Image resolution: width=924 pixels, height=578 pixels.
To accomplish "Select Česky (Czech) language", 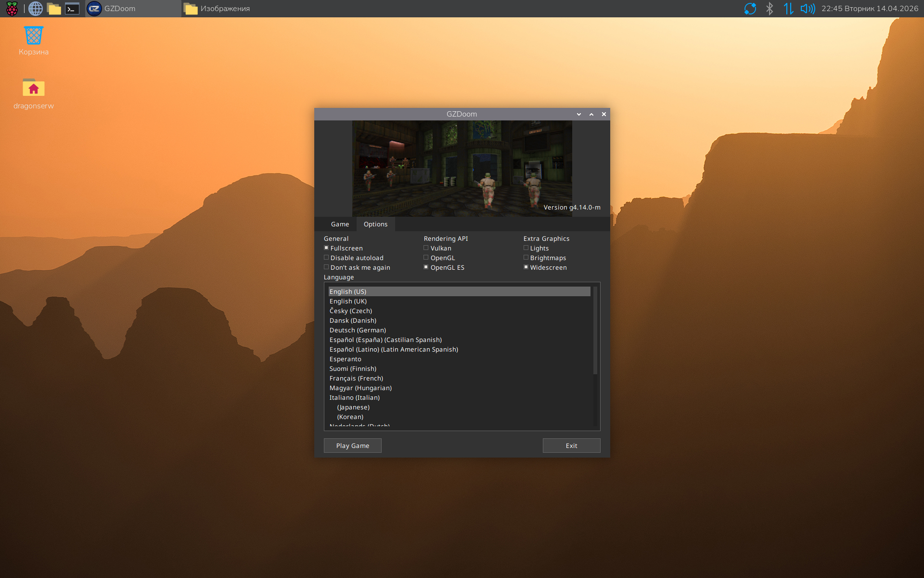I will point(459,311).
